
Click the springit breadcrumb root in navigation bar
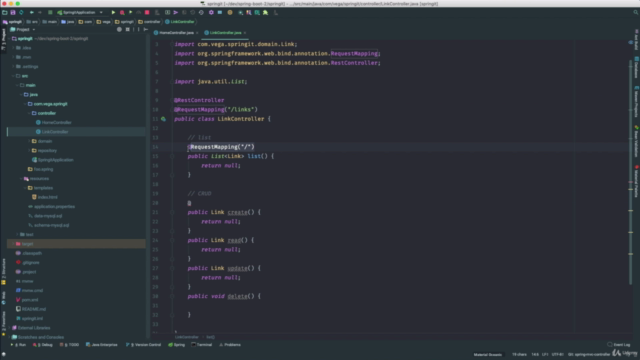point(12,22)
